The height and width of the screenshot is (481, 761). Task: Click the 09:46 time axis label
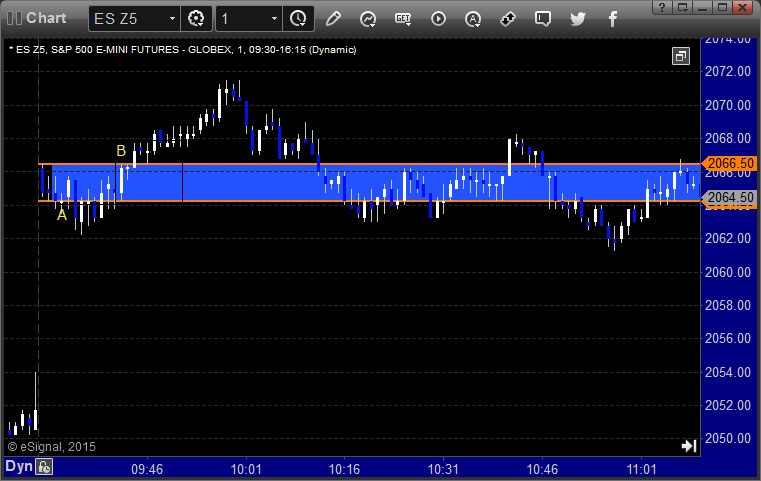147,469
